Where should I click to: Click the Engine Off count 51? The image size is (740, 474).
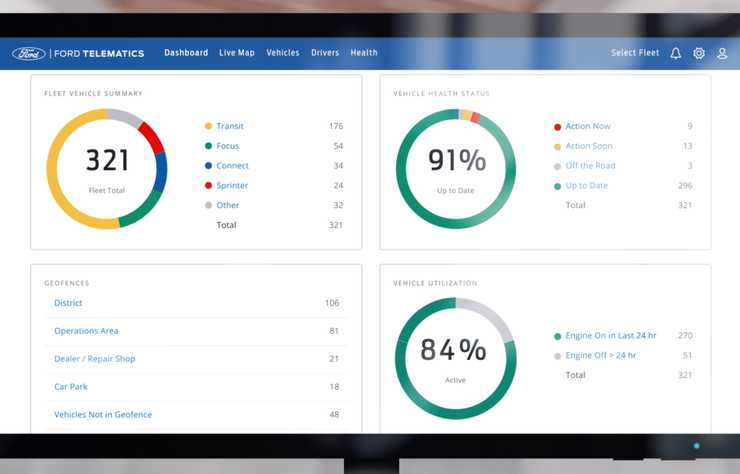click(687, 356)
